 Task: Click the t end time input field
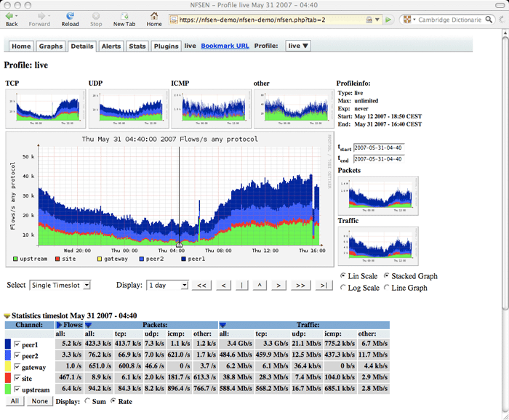[x=379, y=159]
